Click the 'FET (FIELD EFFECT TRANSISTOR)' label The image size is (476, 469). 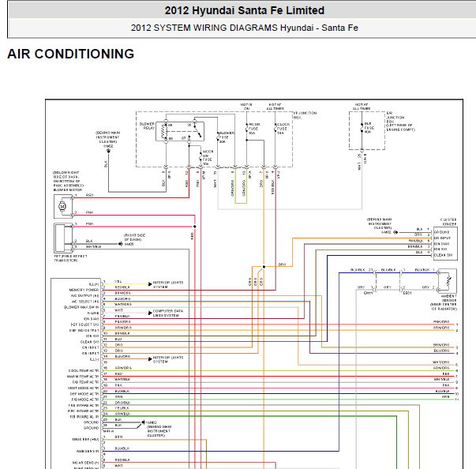pyautogui.click(x=70, y=258)
